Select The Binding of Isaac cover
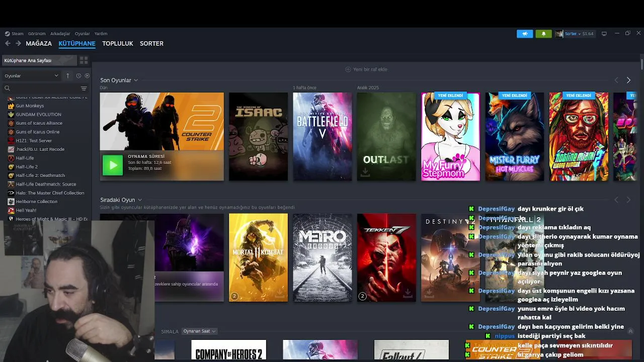Image resolution: width=644 pixels, height=362 pixels. [258, 137]
